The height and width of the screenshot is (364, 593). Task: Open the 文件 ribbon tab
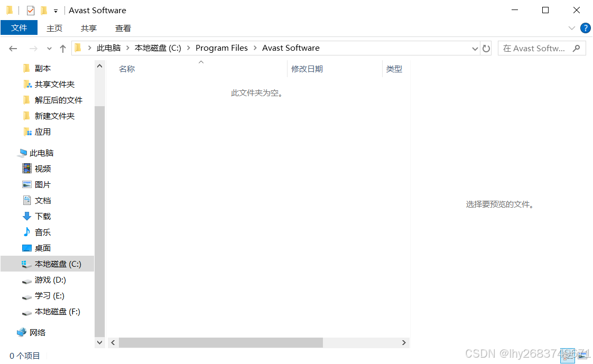[x=19, y=27]
